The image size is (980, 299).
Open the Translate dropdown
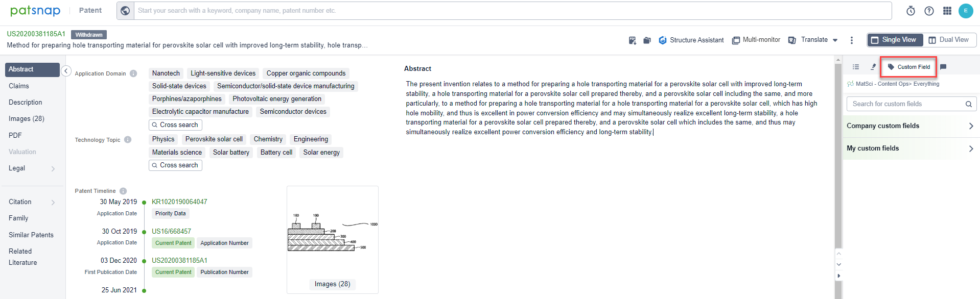click(814, 40)
